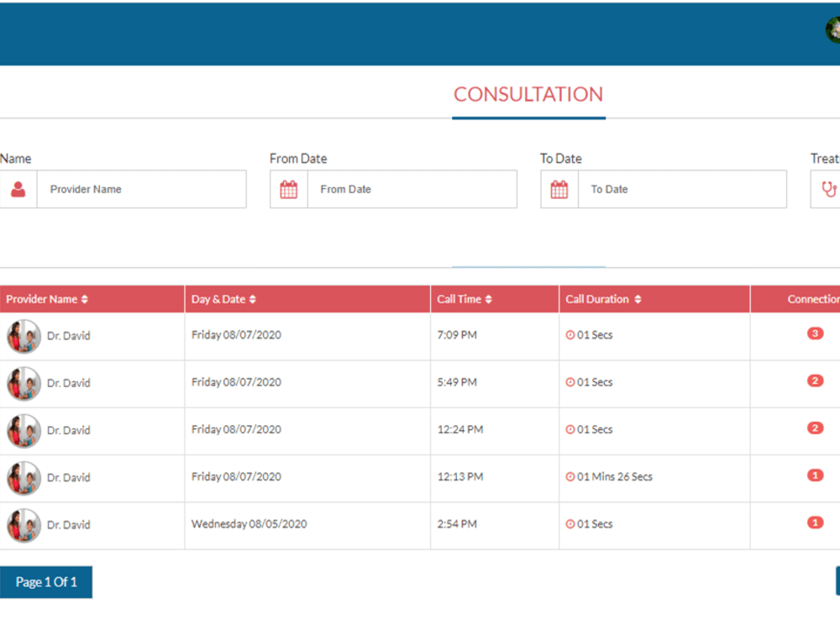The width and height of the screenshot is (840, 630).
Task: Focus the Provider Name input field
Action: [x=141, y=189]
